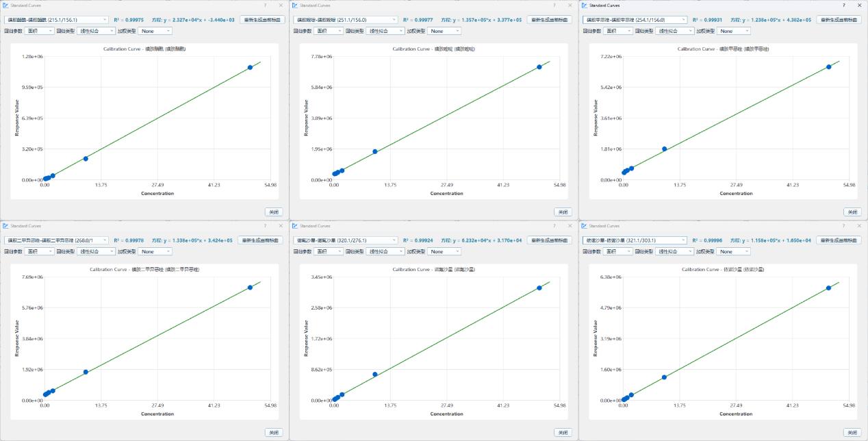Expand the 面积 dropdown in the 321.1/303.1 window
868x441 pixels.
[618, 251]
